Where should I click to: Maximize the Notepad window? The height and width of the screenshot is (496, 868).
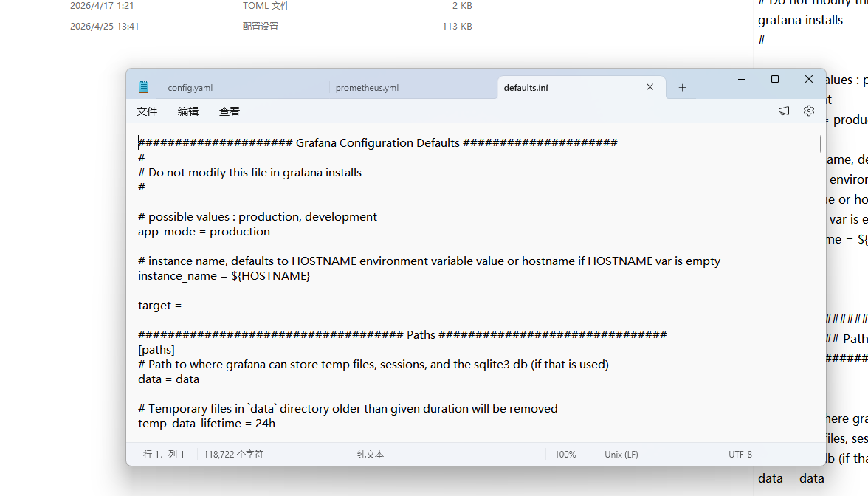point(775,79)
